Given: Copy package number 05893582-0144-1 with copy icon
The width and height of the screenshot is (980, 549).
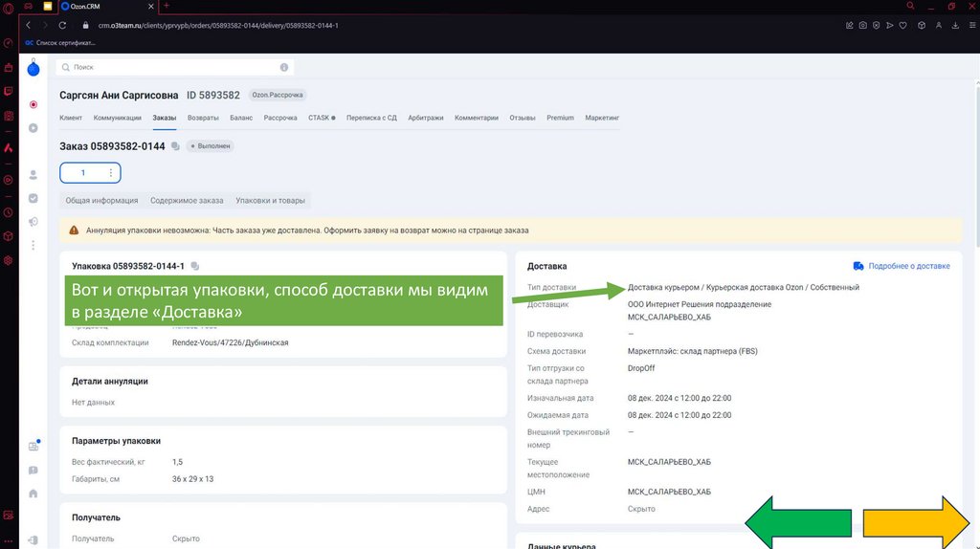Looking at the screenshot, I should point(195,266).
